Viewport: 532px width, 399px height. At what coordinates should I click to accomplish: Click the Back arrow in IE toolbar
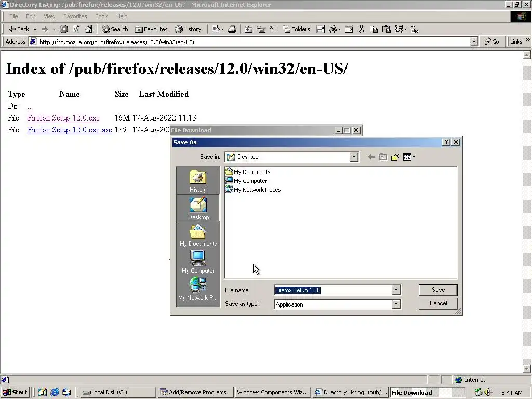[19, 29]
